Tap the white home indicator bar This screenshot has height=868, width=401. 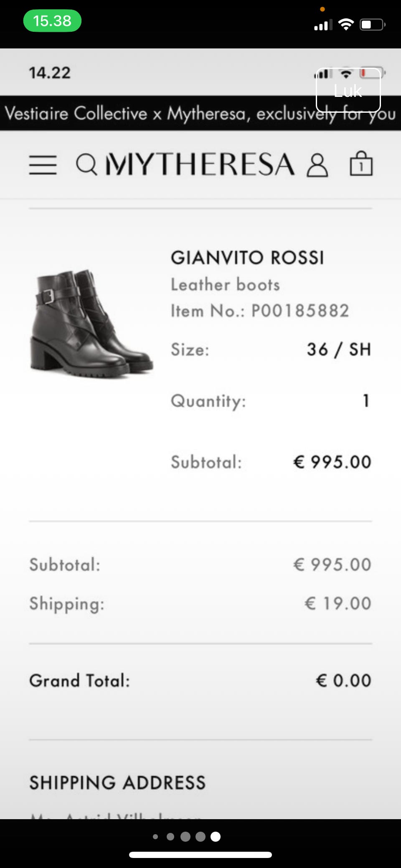pyautogui.click(x=200, y=855)
